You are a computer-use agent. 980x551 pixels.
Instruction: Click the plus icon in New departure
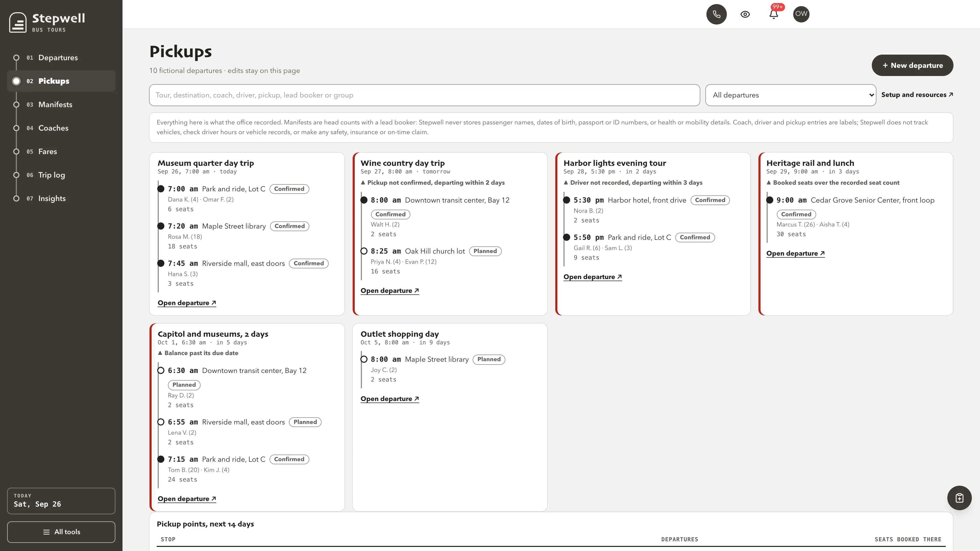pos(885,65)
